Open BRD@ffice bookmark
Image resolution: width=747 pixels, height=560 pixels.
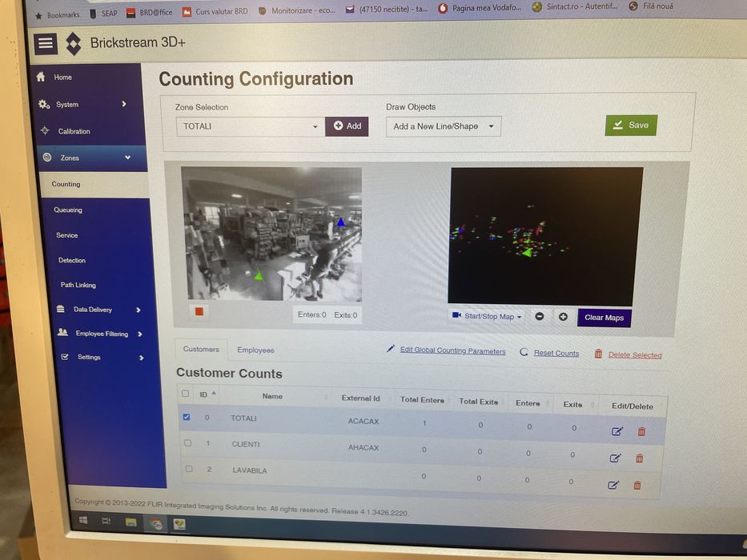(x=150, y=12)
